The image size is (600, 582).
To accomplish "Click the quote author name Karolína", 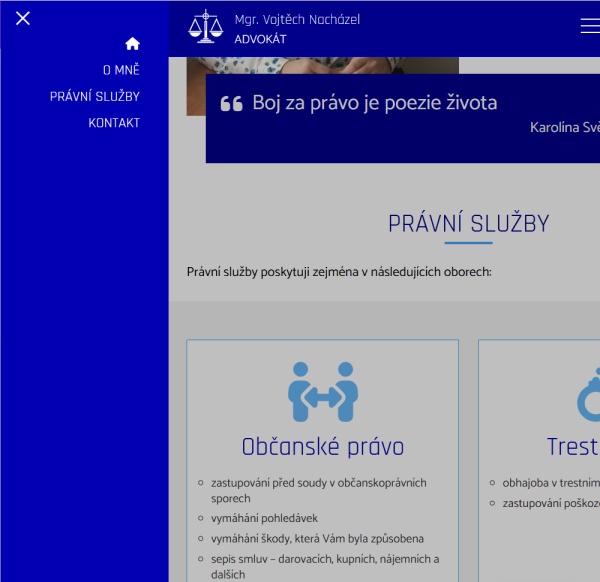I will click(554, 127).
